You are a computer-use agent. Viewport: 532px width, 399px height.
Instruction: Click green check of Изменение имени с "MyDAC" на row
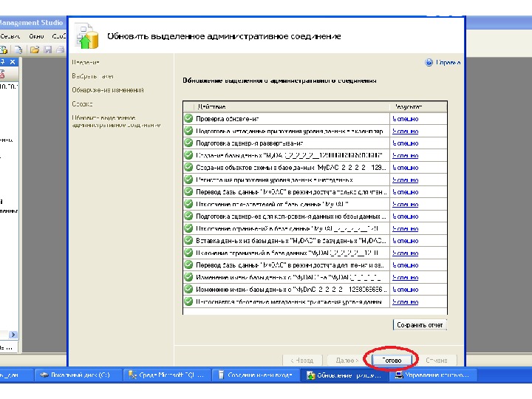(188, 277)
